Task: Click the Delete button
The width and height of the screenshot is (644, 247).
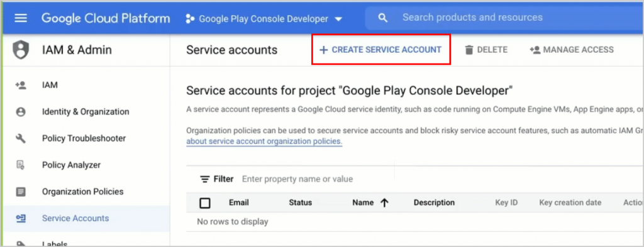Action: coord(486,50)
